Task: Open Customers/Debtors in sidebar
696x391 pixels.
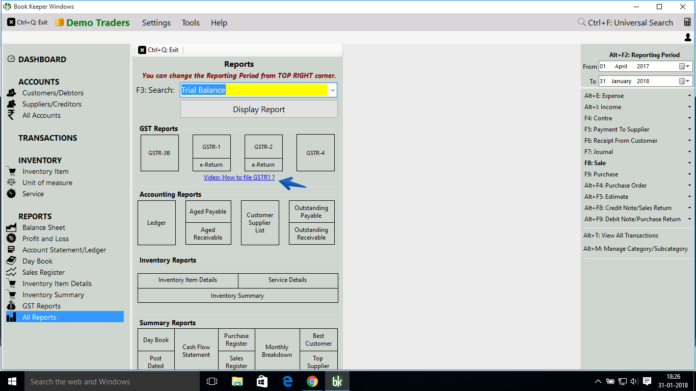Action: coord(53,93)
